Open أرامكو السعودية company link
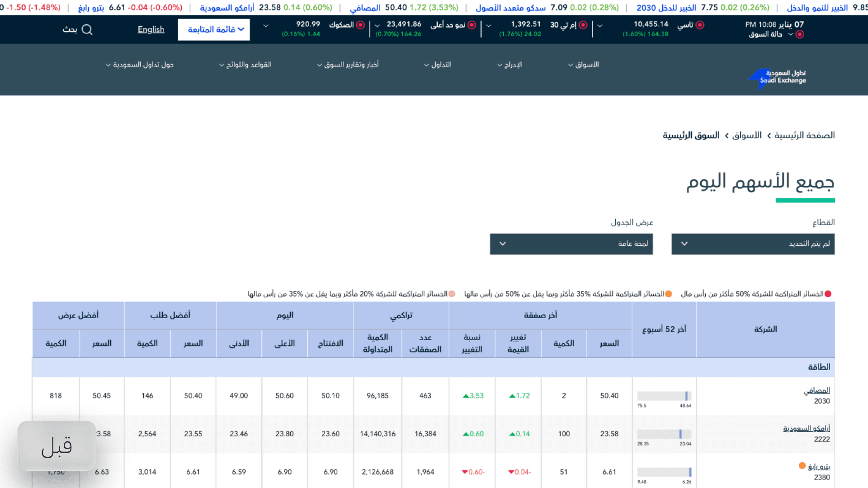868x488 pixels. pyautogui.click(x=807, y=428)
